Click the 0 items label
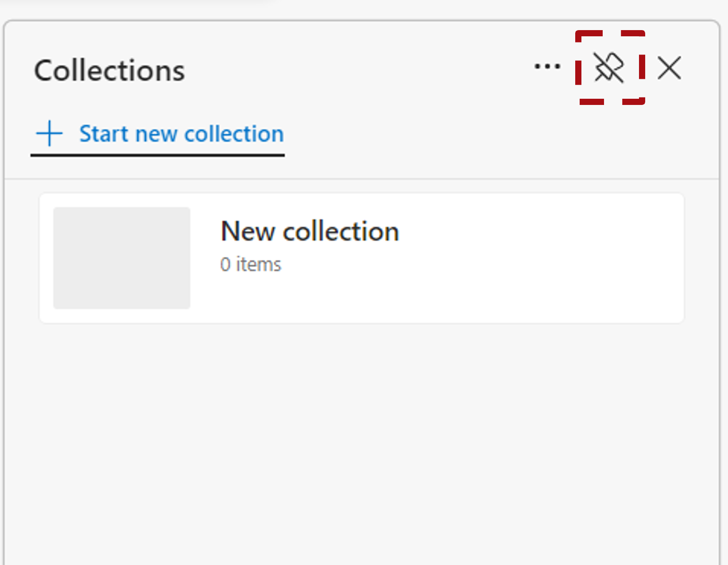 coord(251,264)
